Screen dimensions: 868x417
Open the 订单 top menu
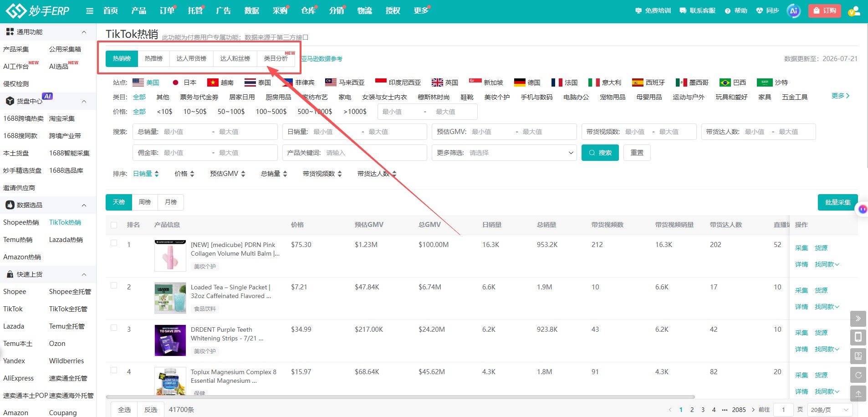click(x=167, y=10)
